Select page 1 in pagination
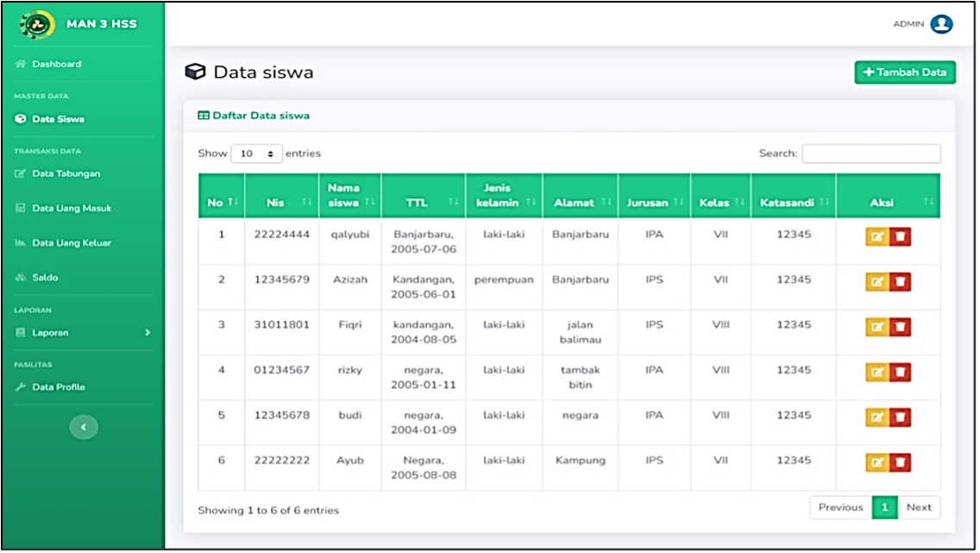Screen dimensions: 980x553 tap(884, 507)
